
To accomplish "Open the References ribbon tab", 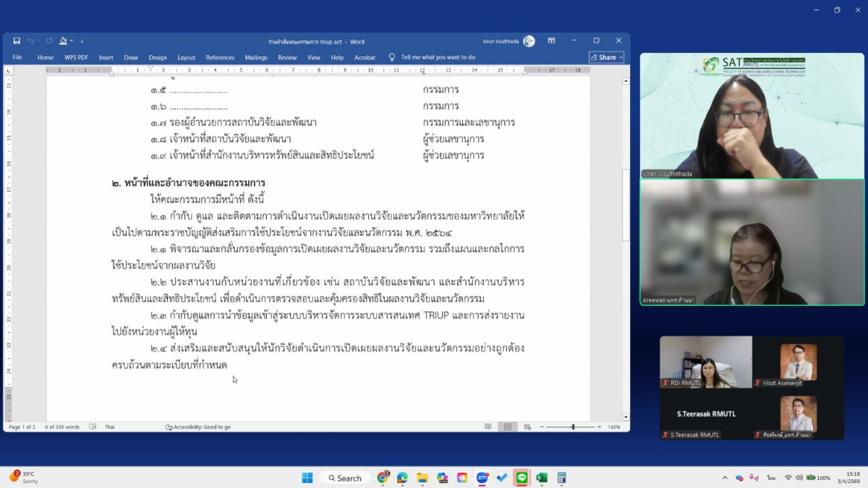I will click(x=220, y=57).
